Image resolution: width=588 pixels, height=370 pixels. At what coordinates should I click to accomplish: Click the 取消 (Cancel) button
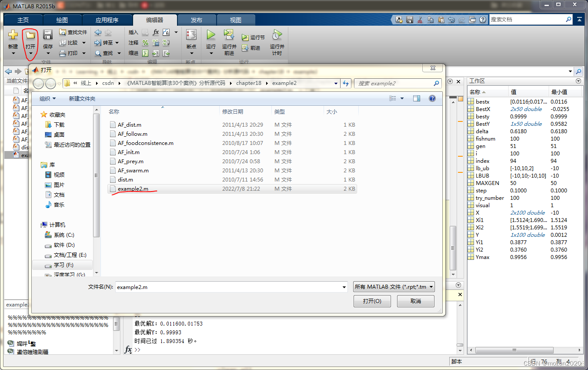pyautogui.click(x=416, y=301)
